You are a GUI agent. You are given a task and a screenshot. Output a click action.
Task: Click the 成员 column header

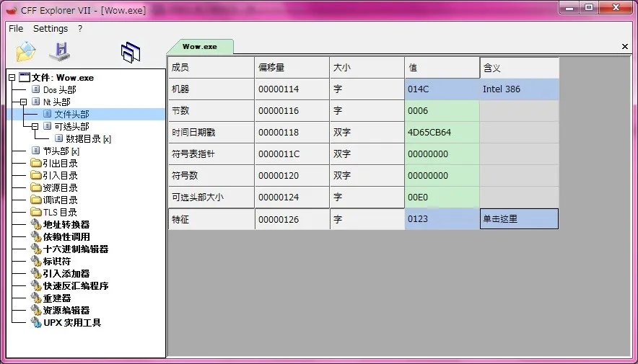(x=211, y=68)
